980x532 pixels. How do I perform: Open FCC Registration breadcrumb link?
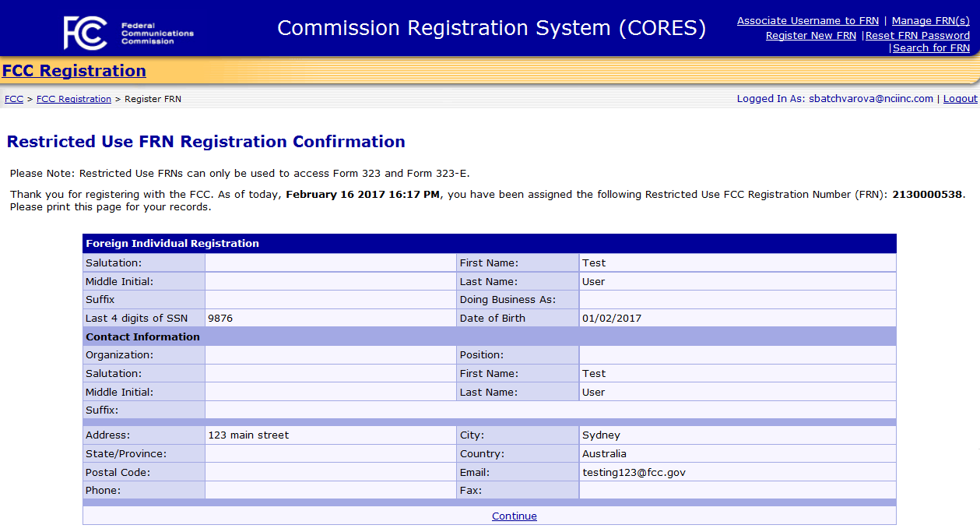pyautogui.click(x=74, y=99)
